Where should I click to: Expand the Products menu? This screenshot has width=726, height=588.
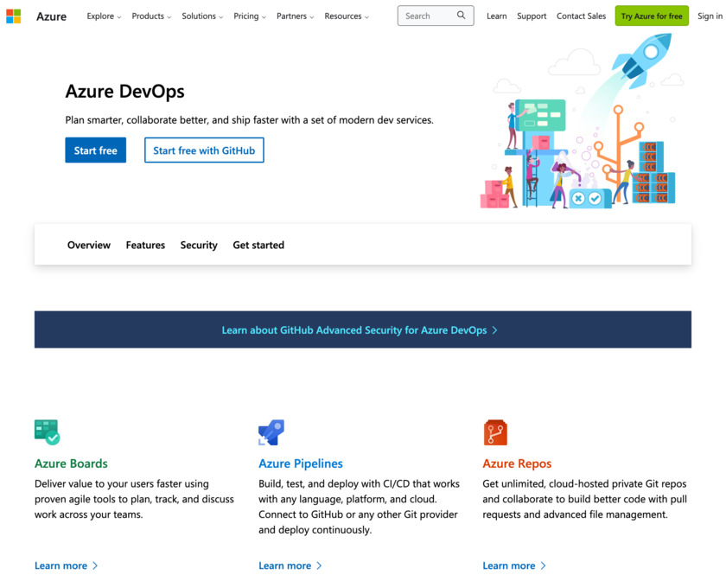(x=151, y=16)
